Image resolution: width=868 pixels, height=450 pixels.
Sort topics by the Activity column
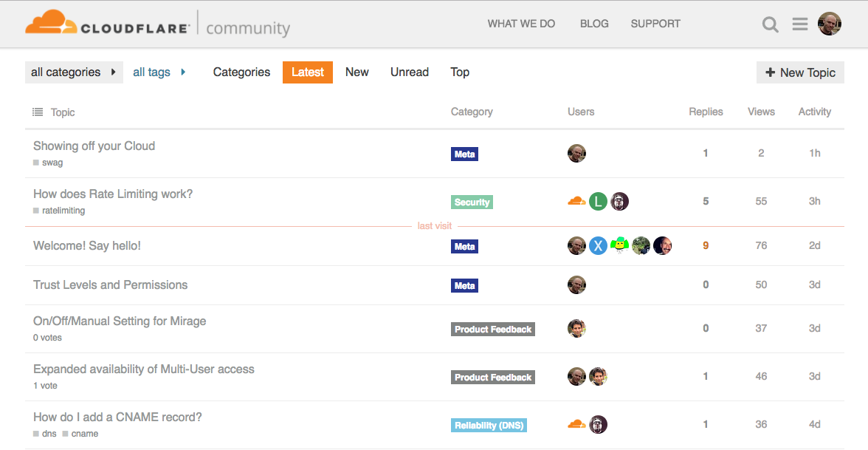click(814, 112)
